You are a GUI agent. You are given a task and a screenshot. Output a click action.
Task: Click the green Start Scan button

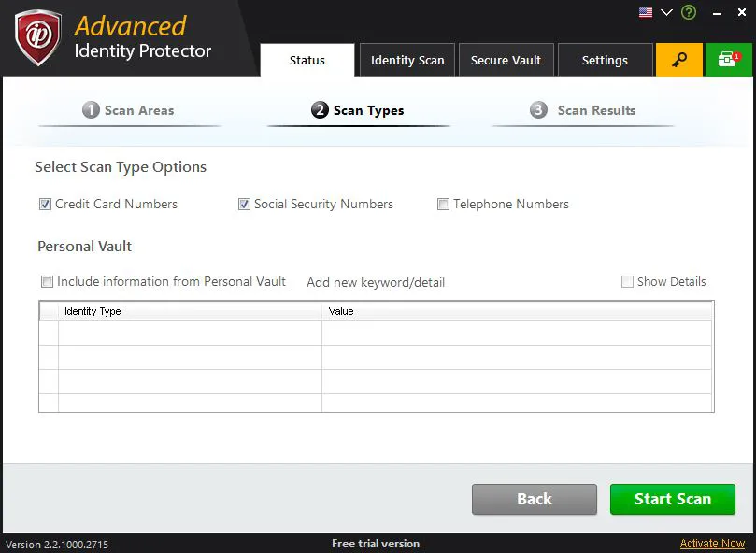coord(673,499)
